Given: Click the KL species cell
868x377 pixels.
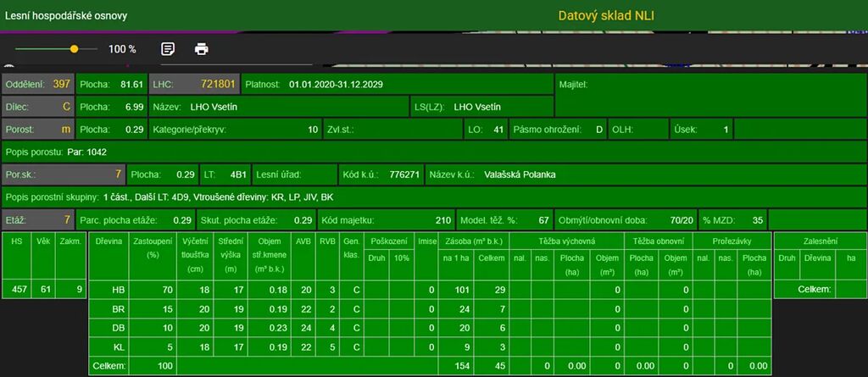Looking at the screenshot, I should 119,346.
